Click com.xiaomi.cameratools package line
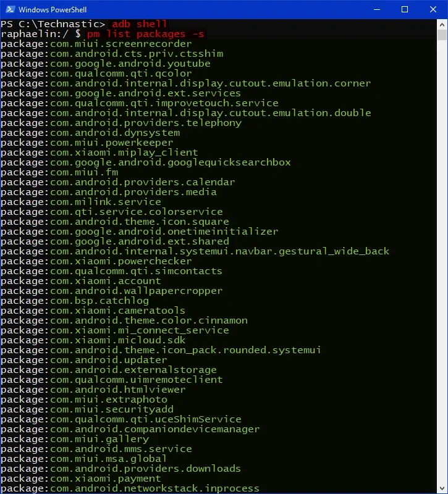This screenshot has height=494, width=448. point(93,311)
